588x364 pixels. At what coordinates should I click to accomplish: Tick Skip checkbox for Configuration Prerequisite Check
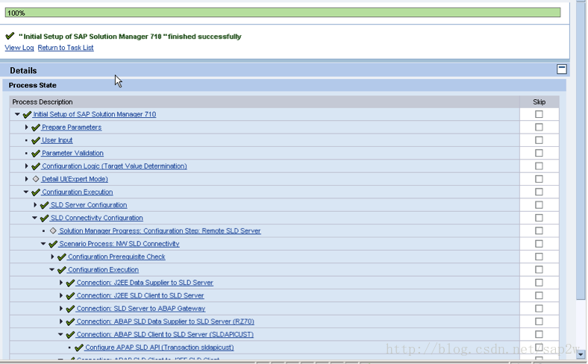(539, 257)
